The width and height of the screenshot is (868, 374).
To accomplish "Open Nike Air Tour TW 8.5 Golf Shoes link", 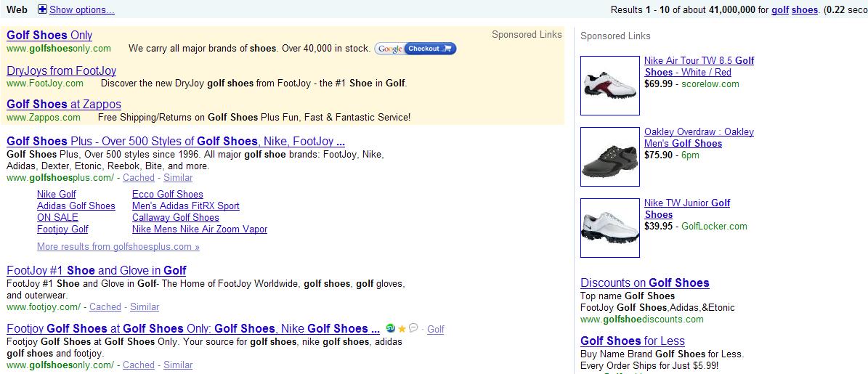I will (699, 66).
